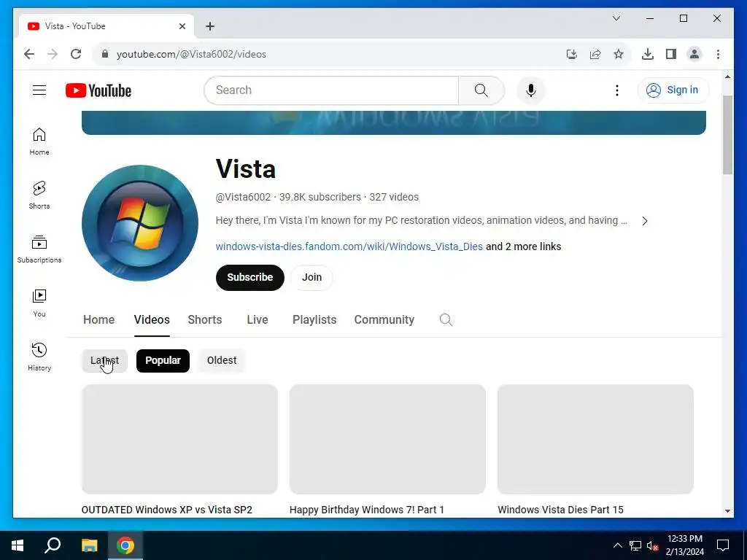This screenshot has height=560, width=747.
Task: Activate voice search microphone
Action: click(531, 90)
